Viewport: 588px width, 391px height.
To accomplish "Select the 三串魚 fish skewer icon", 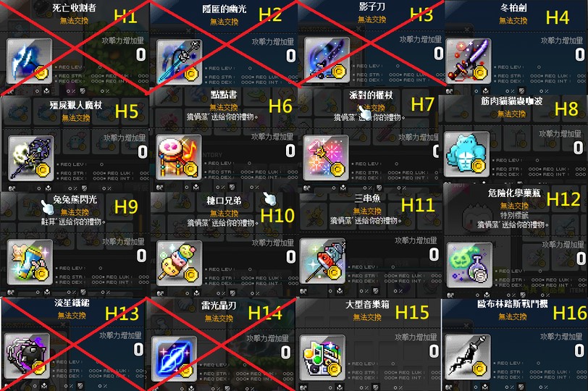I will 322,261.
